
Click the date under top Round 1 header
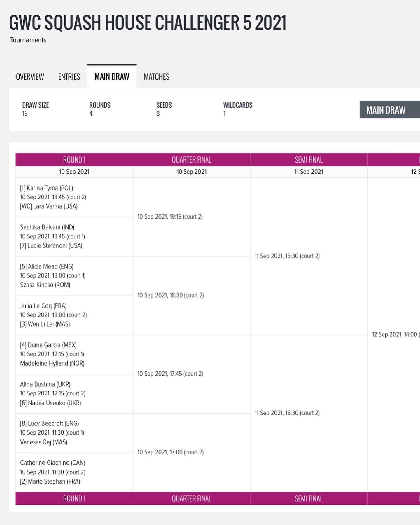(x=74, y=172)
